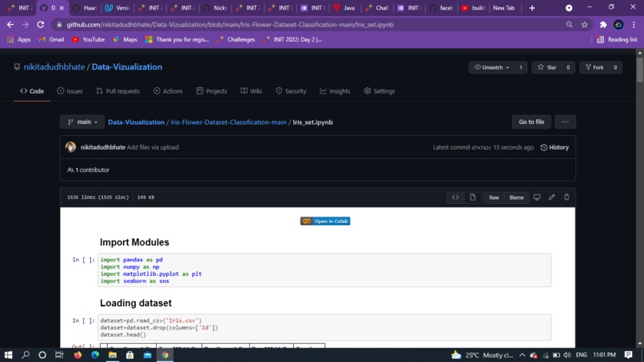The height and width of the screenshot is (362, 644).
Task: Open Mail app from taskbar
Action: coord(148,355)
